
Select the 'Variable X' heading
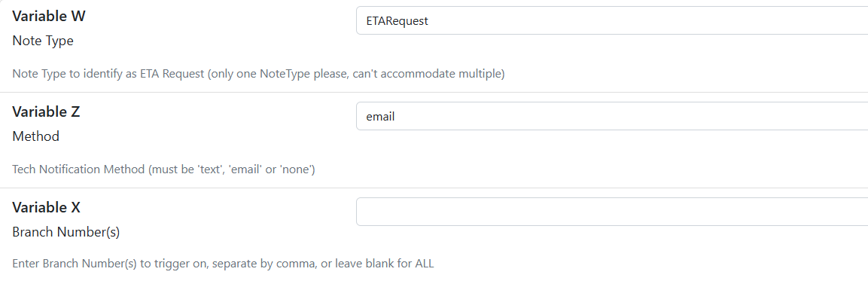coord(46,208)
